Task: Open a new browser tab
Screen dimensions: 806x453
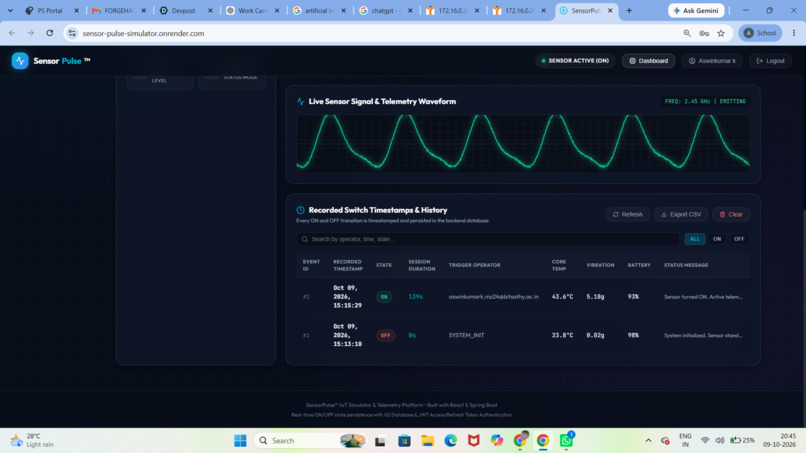Action: (629, 10)
